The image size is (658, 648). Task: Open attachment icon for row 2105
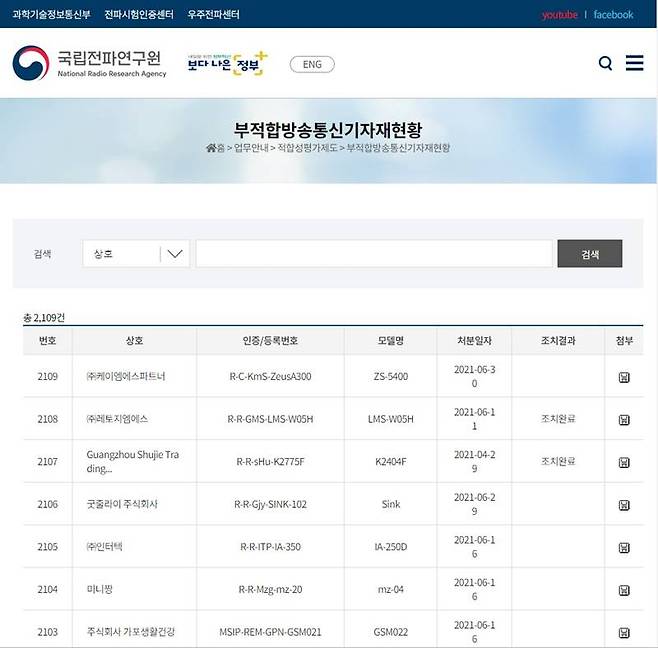624,547
